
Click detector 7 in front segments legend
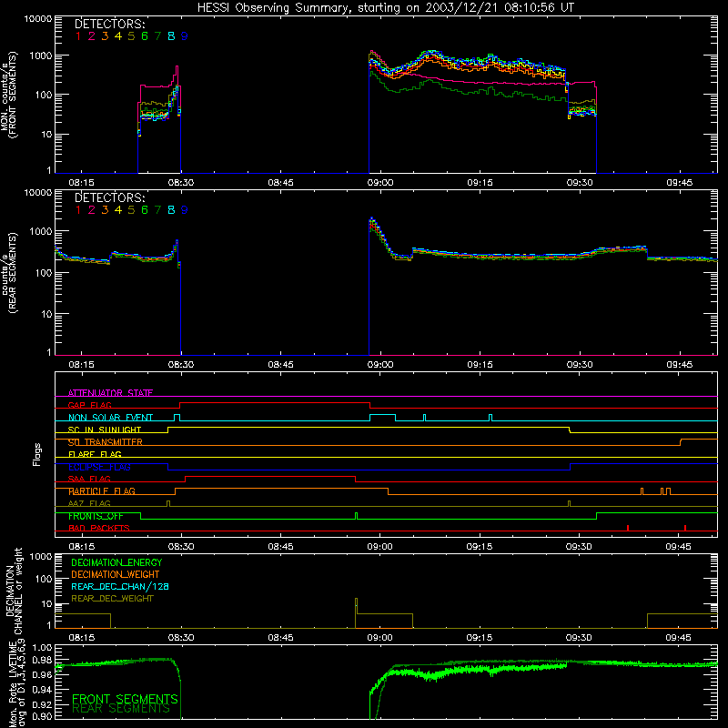(157, 36)
